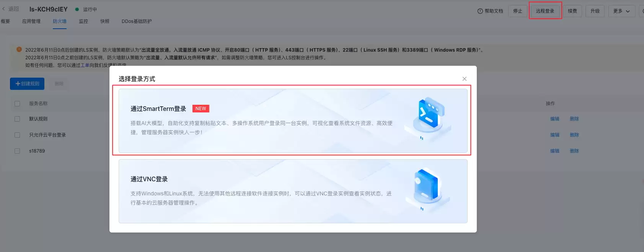Click the NEW badge beside SmartTerm

coord(201,109)
